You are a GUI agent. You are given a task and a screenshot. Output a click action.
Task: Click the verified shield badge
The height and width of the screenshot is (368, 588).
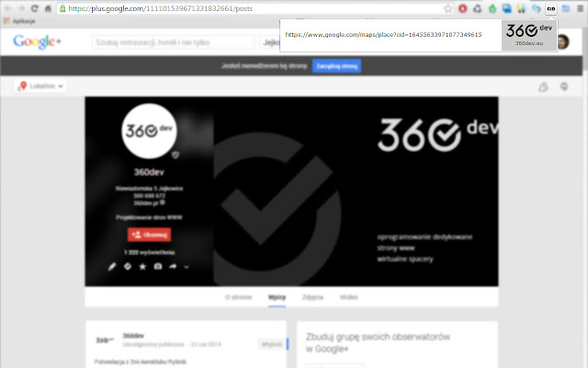coord(175,155)
